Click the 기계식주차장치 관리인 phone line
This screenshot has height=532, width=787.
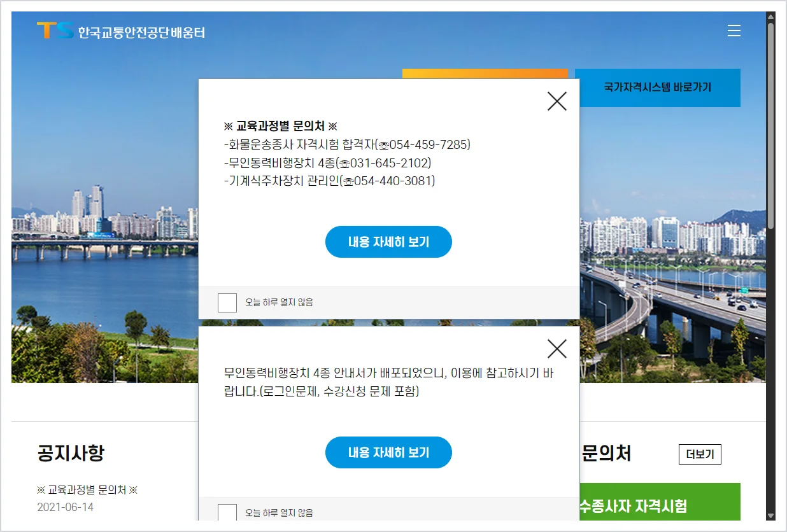tap(330, 181)
